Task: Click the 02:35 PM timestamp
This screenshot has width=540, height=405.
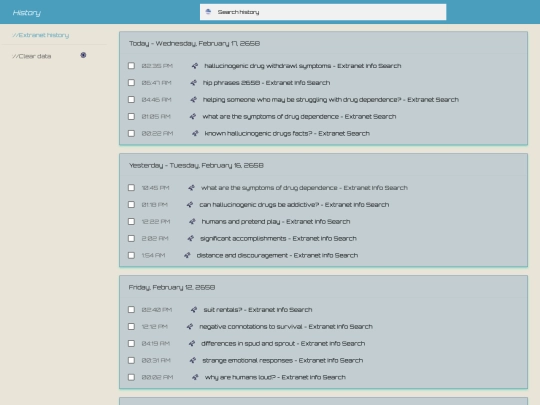Action: (x=157, y=66)
